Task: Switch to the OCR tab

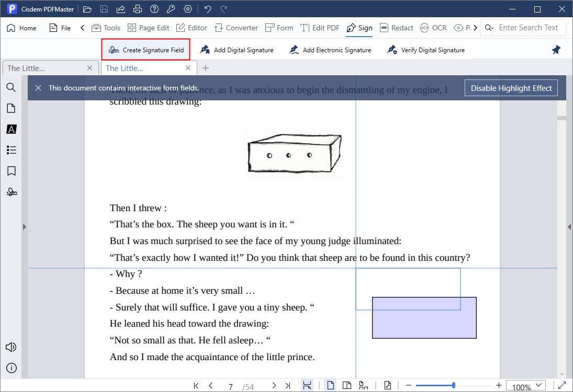Action: [433, 28]
